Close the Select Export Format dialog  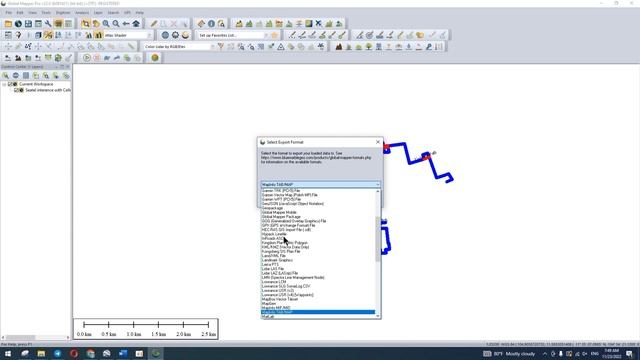pyautogui.click(x=378, y=142)
